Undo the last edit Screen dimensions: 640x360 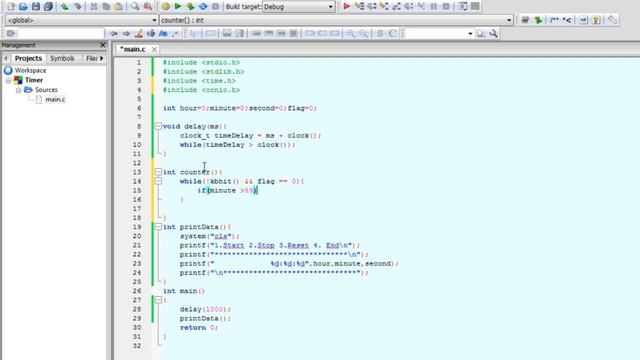coord(64,6)
